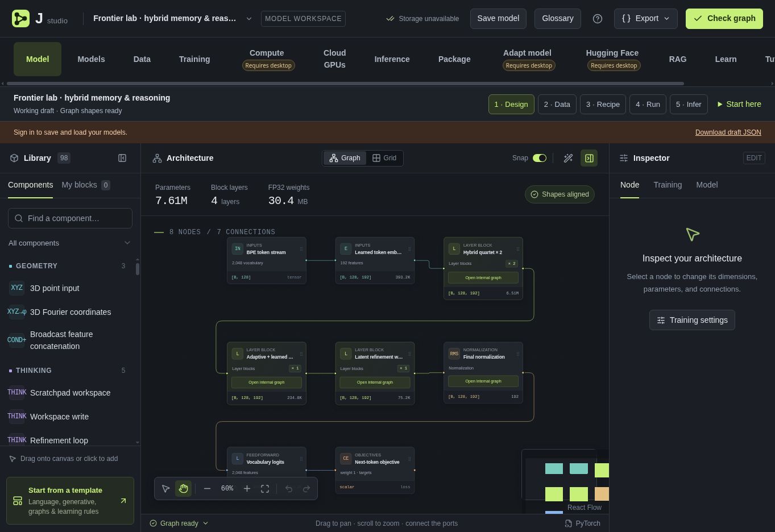Viewport: 775px width, 532px height.
Task: Click the canvas minimap
Action: [565, 482]
